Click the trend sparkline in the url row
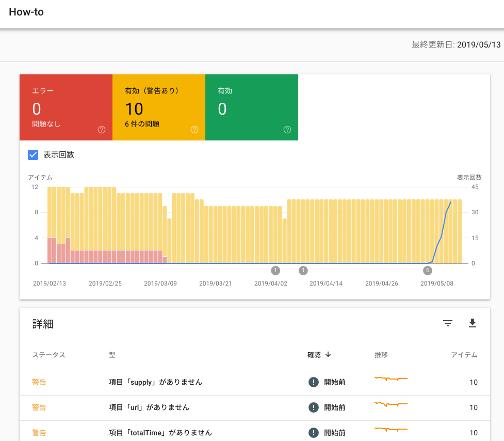The height and width of the screenshot is (441, 504). point(391,404)
